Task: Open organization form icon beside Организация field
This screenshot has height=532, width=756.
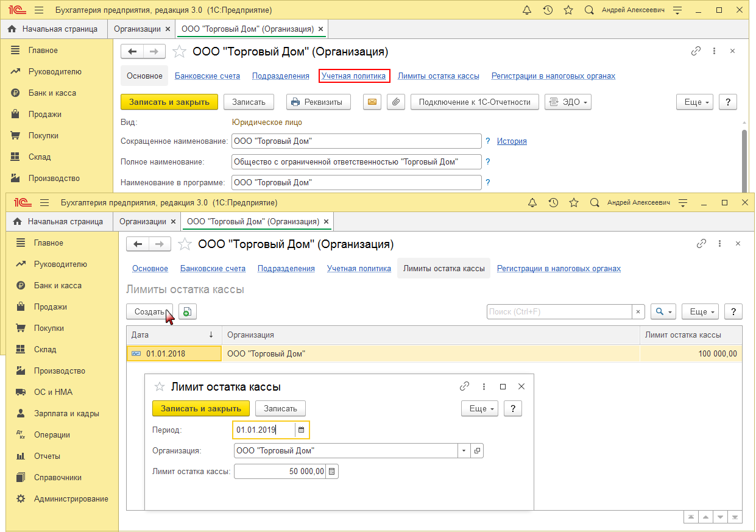Action: [477, 451]
